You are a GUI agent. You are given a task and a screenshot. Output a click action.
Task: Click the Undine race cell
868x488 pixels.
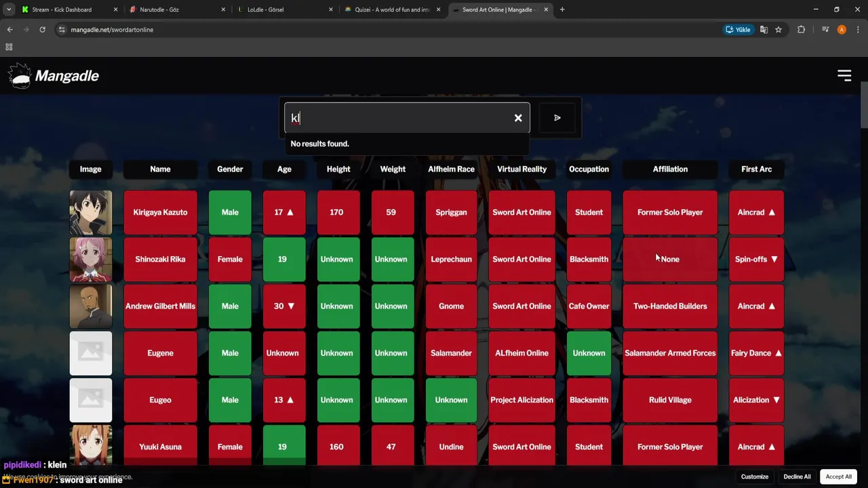pyautogui.click(x=451, y=445)
